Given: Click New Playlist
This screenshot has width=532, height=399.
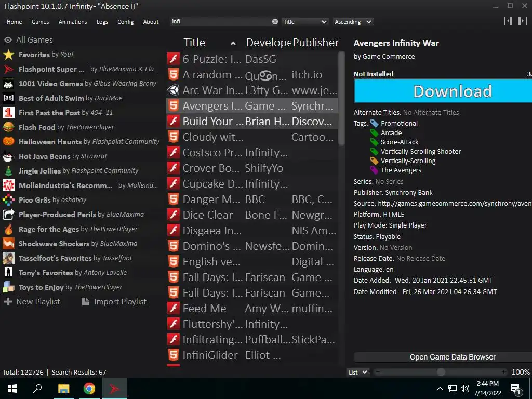Looking at the screenshot, I should [x=32, y=302].
